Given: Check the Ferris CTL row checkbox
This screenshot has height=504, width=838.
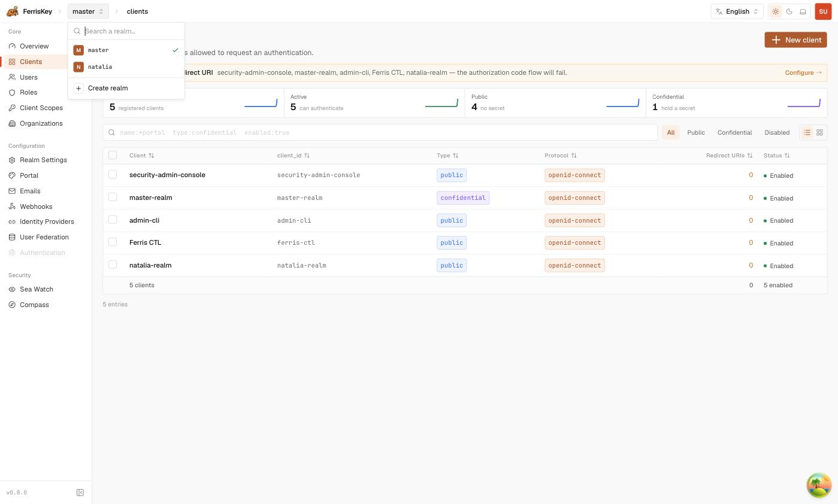Looking at the screenshot, I should (x=113, y=242).
